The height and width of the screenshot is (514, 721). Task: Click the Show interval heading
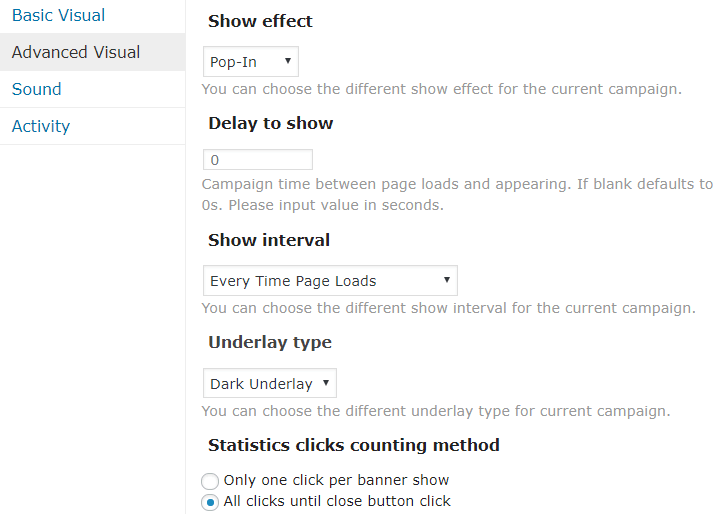(x=269, y=240)
